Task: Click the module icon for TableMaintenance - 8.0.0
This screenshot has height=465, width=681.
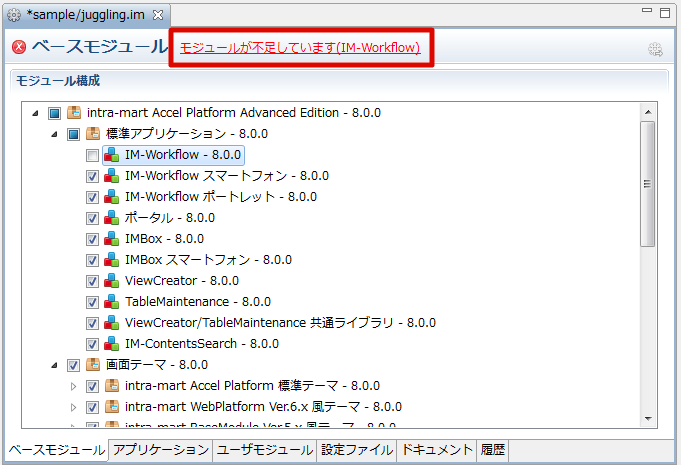Action: point(112,302)
